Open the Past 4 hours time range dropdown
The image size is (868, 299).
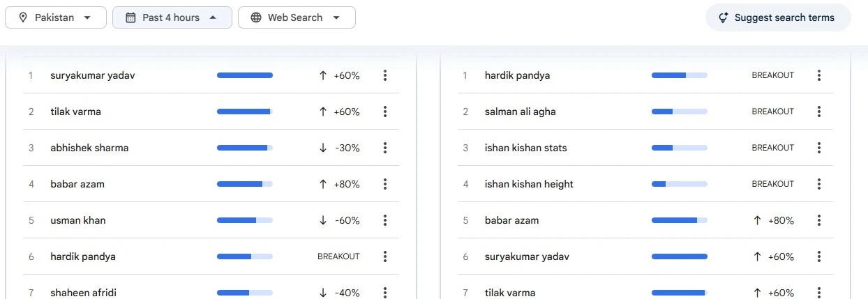(x=172, y=18)
